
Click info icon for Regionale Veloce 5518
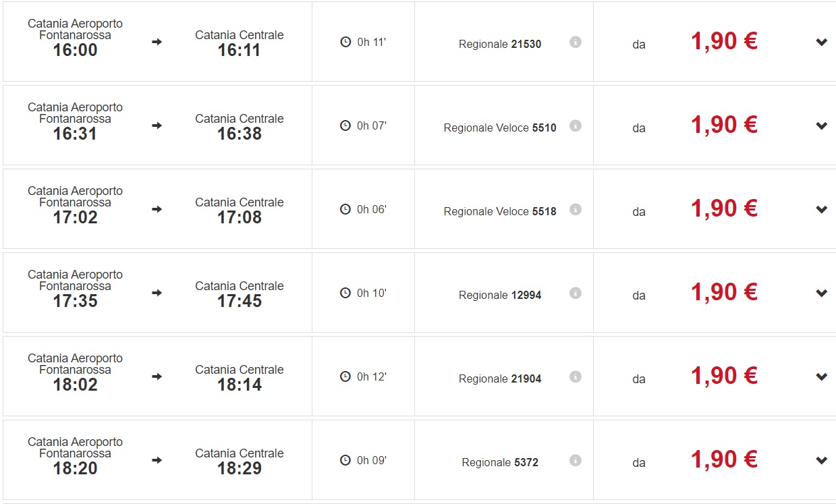click(x=575, y=209)
